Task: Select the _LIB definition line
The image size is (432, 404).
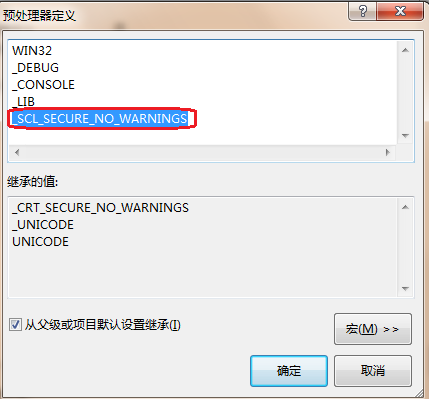Action: pyautogui.click(x=23, y=102)
